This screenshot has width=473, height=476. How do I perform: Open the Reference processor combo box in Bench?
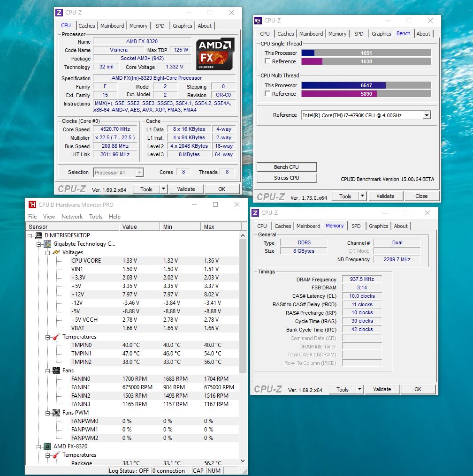(x=366, y=115)
